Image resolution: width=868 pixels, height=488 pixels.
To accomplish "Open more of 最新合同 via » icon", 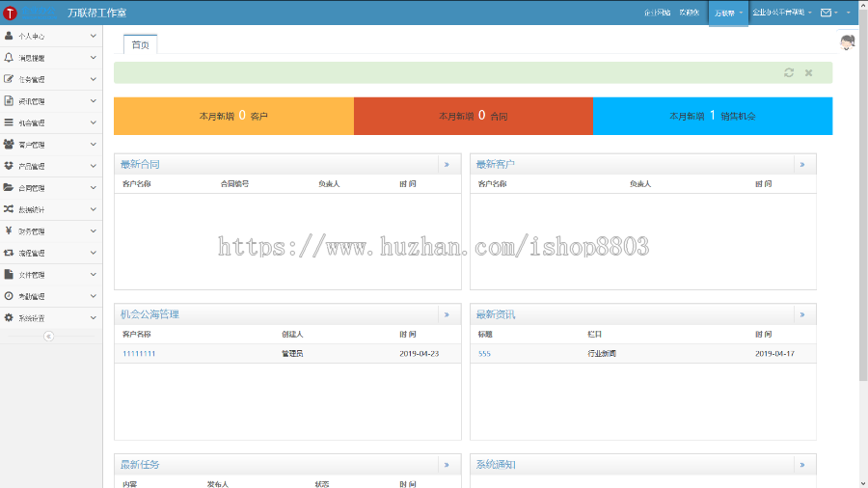I will tap(447, 164).
